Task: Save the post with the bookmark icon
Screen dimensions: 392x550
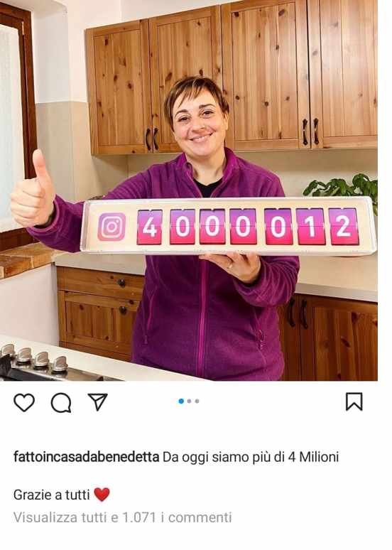Action: click(354, 401)
